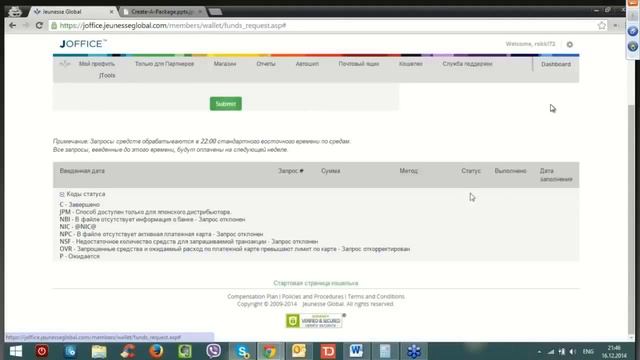The image size is (640, 360).
Task: Open Microsoft Word from the taskbar
Action: click(356, 351)
